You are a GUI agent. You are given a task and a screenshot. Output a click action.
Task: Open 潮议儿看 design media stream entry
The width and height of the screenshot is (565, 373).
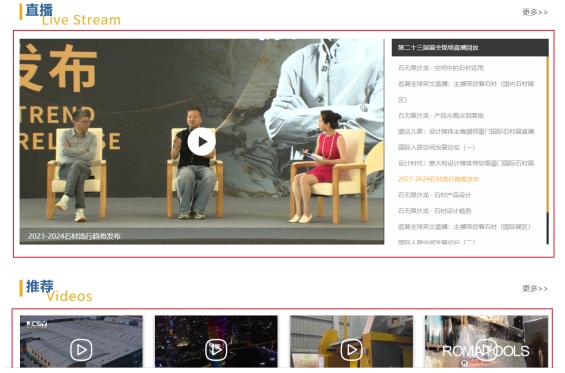click(x=466, y=131)
